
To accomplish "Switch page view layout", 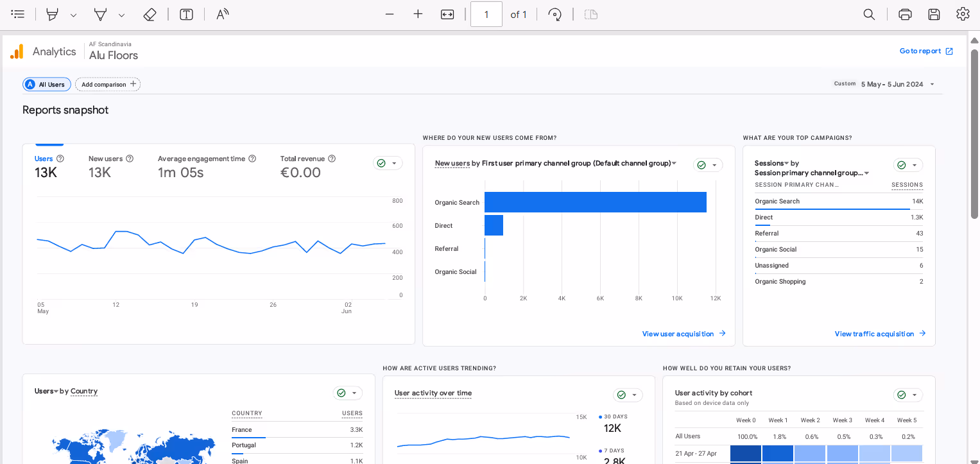I will [591, 14].
